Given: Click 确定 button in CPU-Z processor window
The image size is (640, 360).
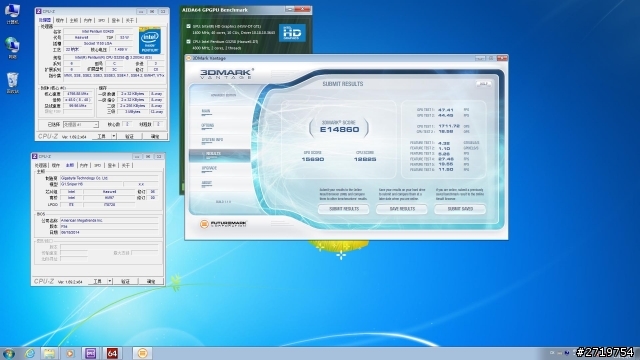Looking at the screenshot, I should click(155, 136).
